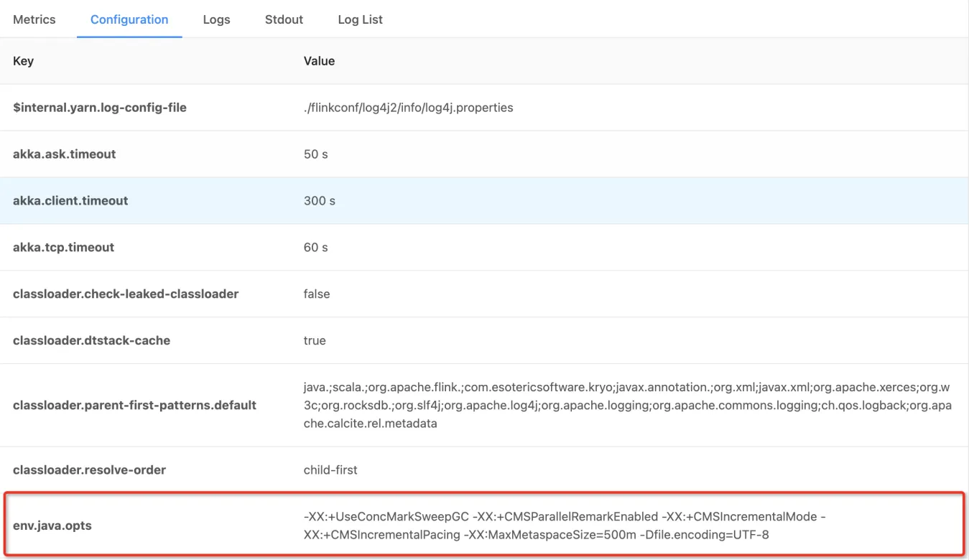Click the Value column header
This screenshot has height=560, width=969.
pos(319,61)
